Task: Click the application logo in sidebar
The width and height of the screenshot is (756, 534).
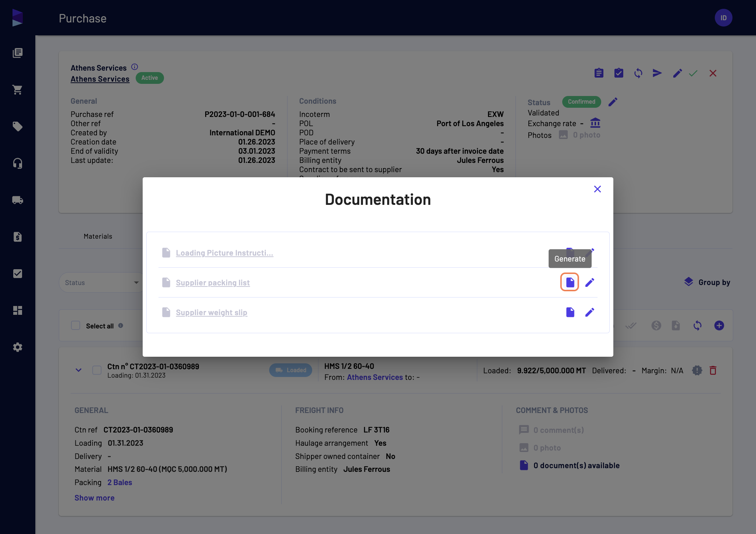Action: 17,17
